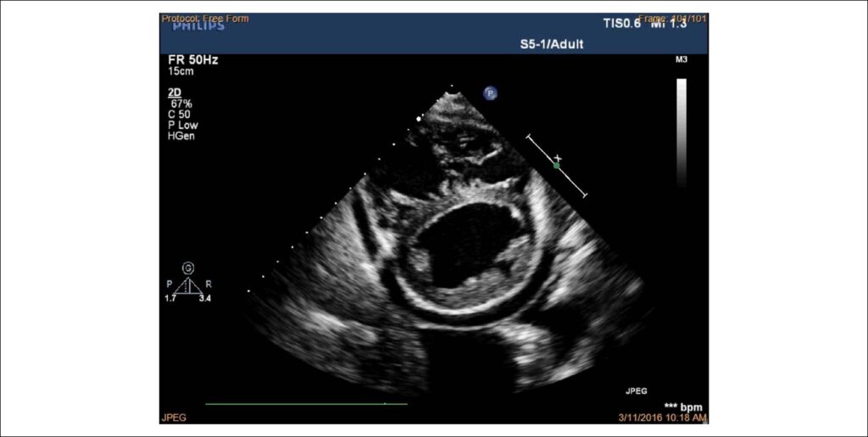The image size is (868, 437).
Task: Click the 'Protocol: Free Form' label
Action: tap(205, 19)
